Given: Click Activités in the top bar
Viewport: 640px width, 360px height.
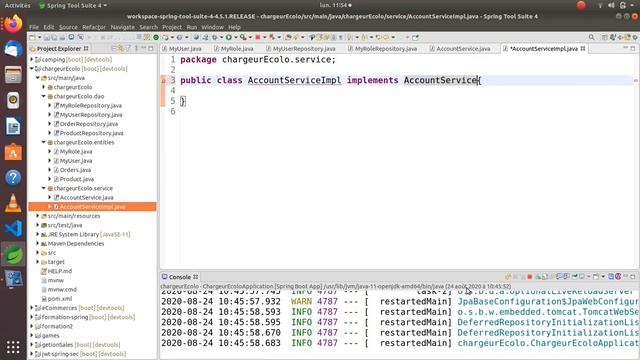Looking at the screenshot, I should (18, 5).
